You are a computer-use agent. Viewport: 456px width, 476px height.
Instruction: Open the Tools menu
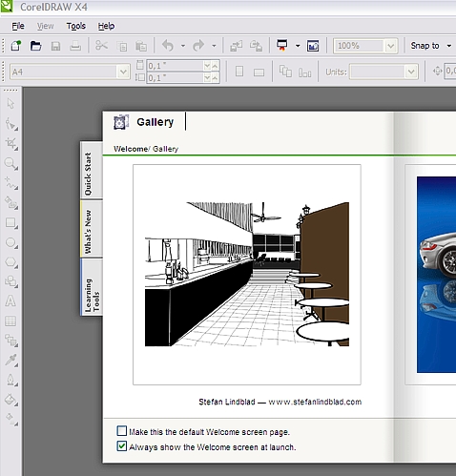(76, 26)
